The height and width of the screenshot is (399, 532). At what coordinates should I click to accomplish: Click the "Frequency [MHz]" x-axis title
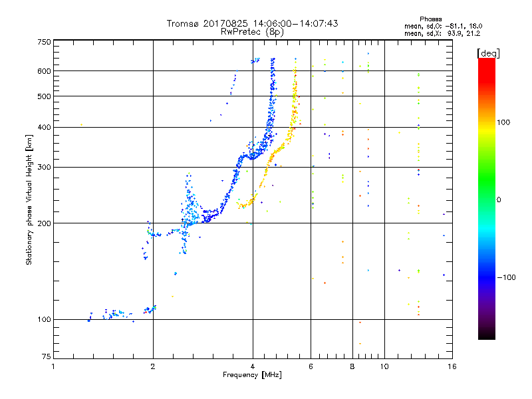252,375
